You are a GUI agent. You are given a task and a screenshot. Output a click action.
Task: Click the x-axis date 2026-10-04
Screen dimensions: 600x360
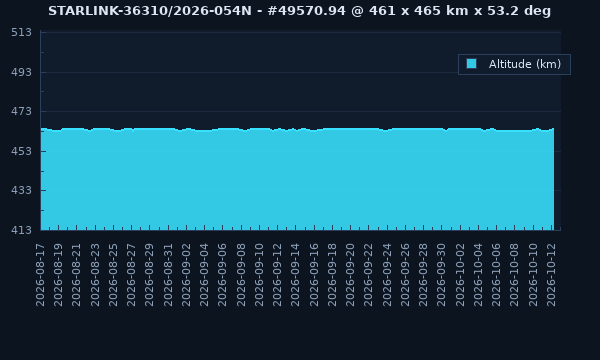[x=478, y=275]
